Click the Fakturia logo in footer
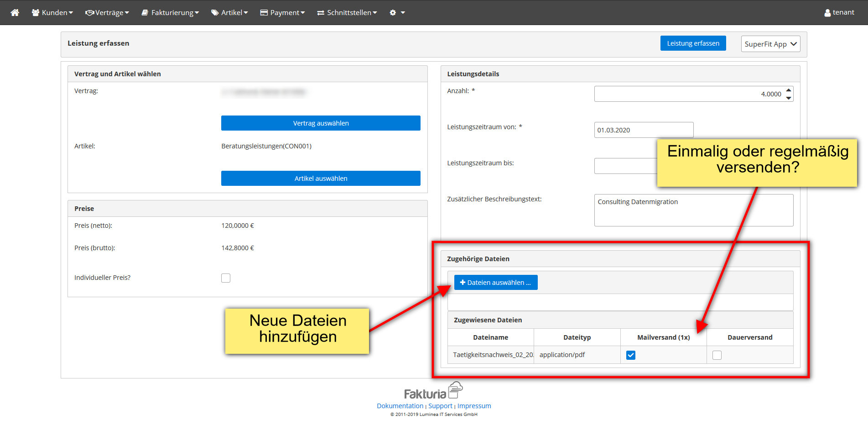Image resolution: width=868 pixels, height=431 pixels. (x=433, y=391)
